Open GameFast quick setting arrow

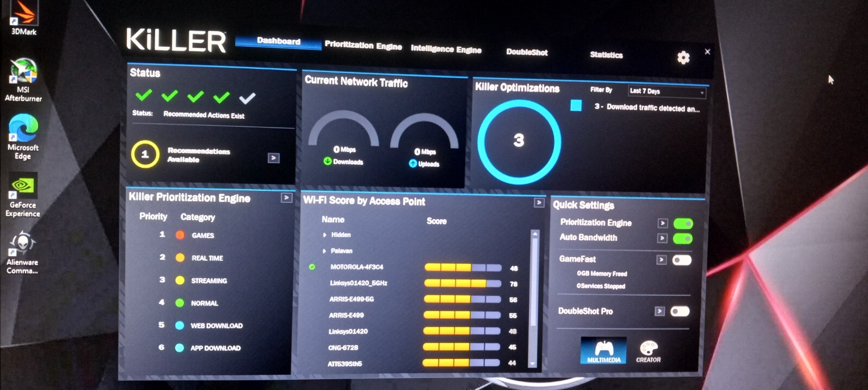pyautogui.click(x=661, y=260)
